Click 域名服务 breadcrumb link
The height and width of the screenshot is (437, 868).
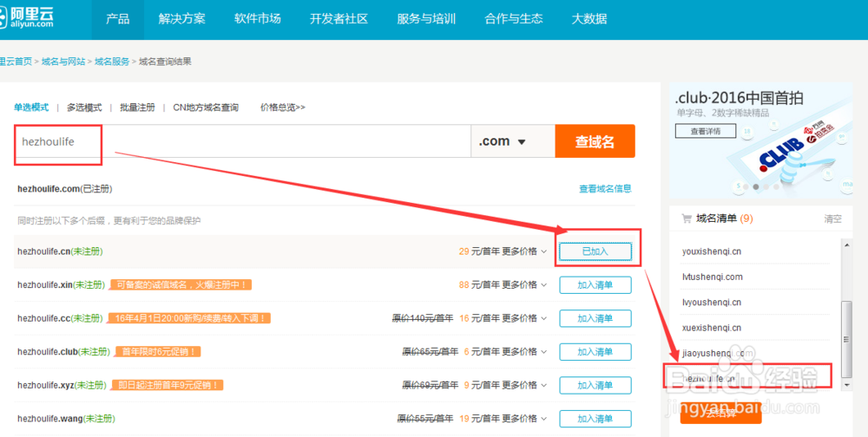(x=112, y=62)
